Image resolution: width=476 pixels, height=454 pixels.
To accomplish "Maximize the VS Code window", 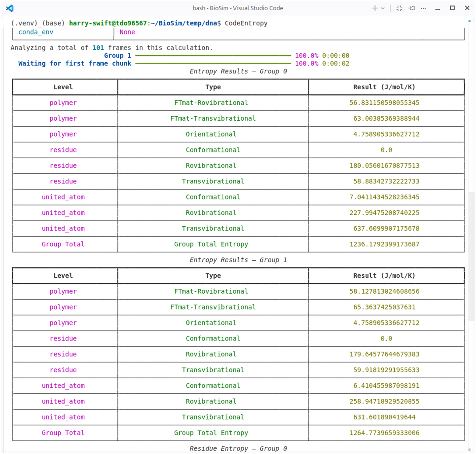I will 453,8.
